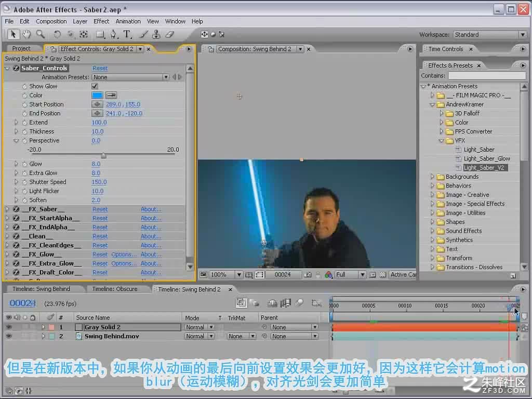The height and width of the screenshot is (399, 532).
Task: Open the Workspace Standard dropdown
Action: pos(490,35)
